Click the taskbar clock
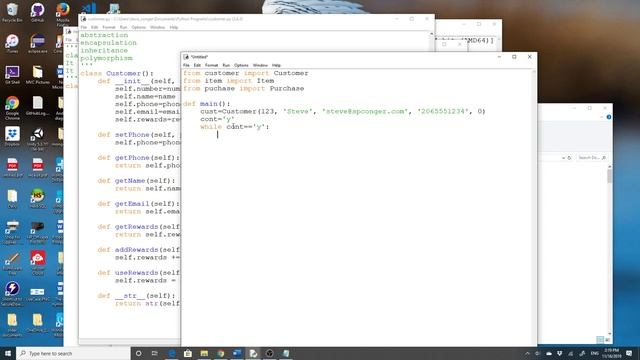 611,353
